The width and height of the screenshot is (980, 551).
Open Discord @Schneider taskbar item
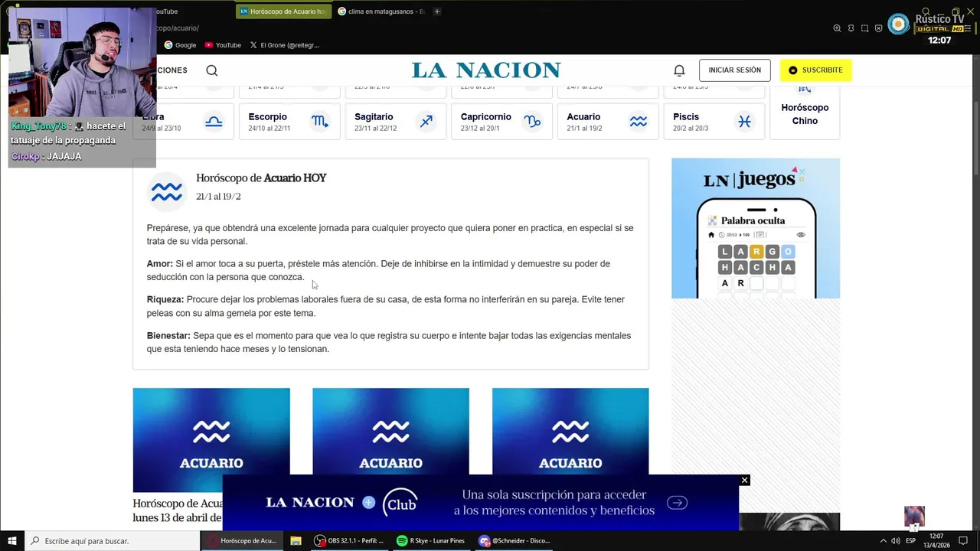[514, 541]
